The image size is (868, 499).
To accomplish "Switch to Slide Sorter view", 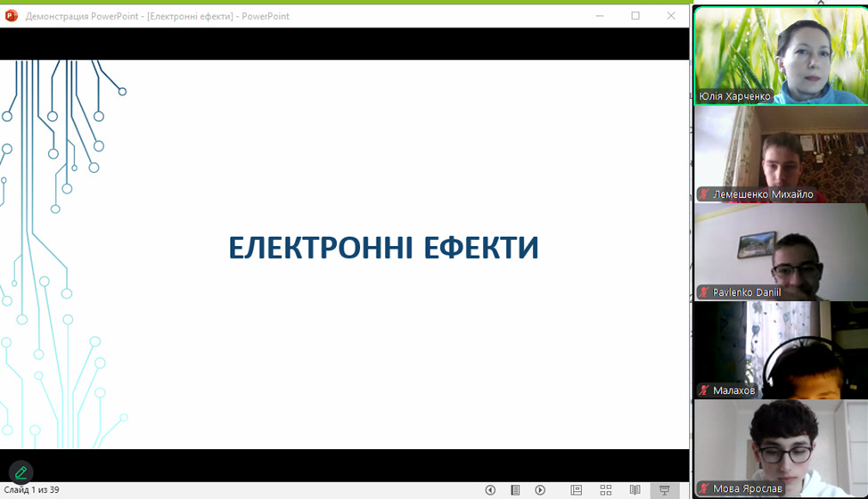I will click(606, 490).
